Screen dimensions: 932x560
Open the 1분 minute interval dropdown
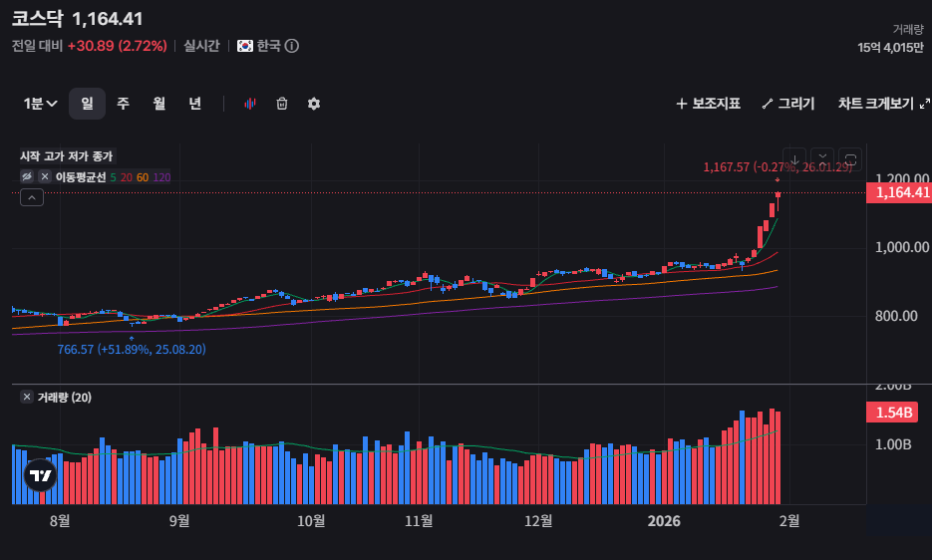(x=40, y=104)
